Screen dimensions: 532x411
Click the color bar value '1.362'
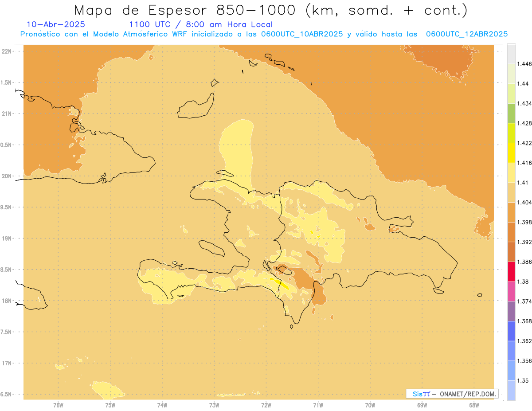pos(524,341)
